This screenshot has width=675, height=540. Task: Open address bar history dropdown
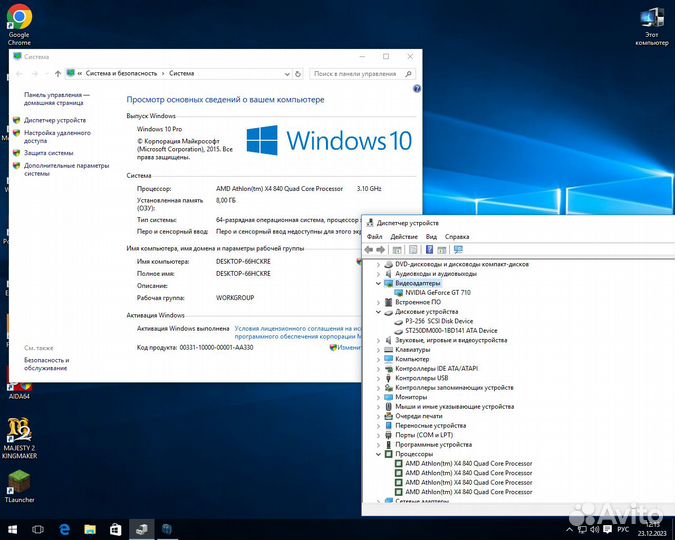287,74
